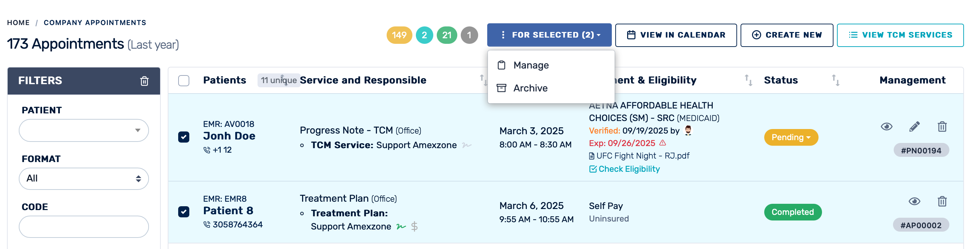Open the Format filter dropdown showing All
The image size is (980, 249).
84,179
